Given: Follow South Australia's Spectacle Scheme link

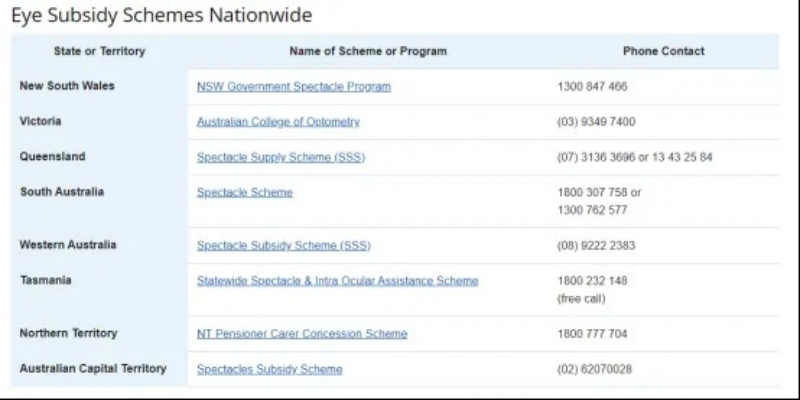Looking at the screenshot, I should click(x=245, y=192).
